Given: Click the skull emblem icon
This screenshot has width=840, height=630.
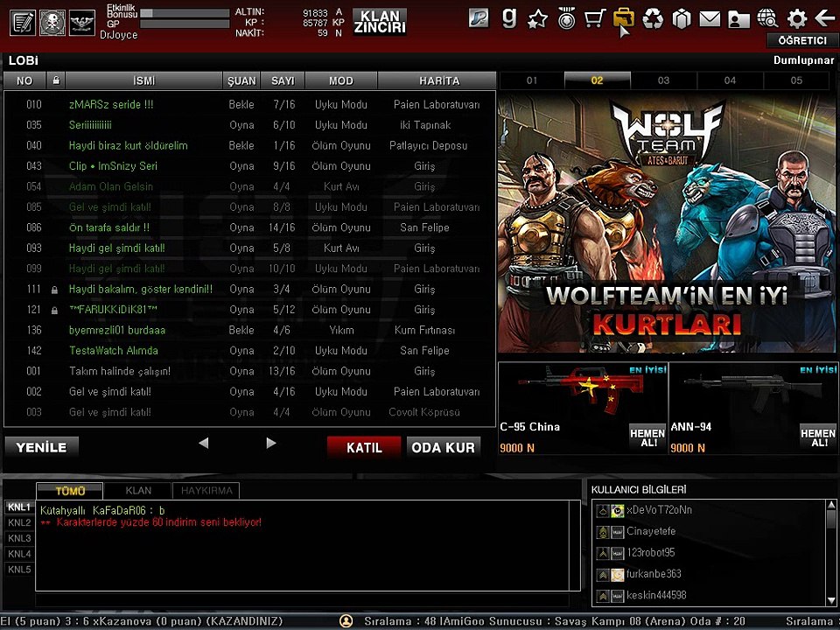Looking at the screenshot, I should click(x=52, y=23).
